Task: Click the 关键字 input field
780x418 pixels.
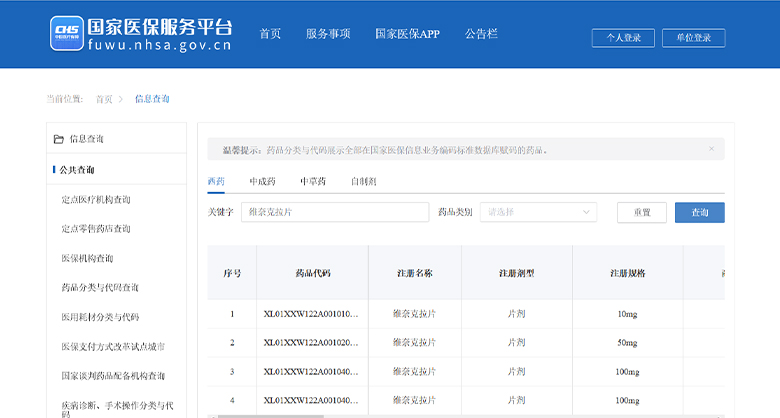Action: (x=334, y=212)
